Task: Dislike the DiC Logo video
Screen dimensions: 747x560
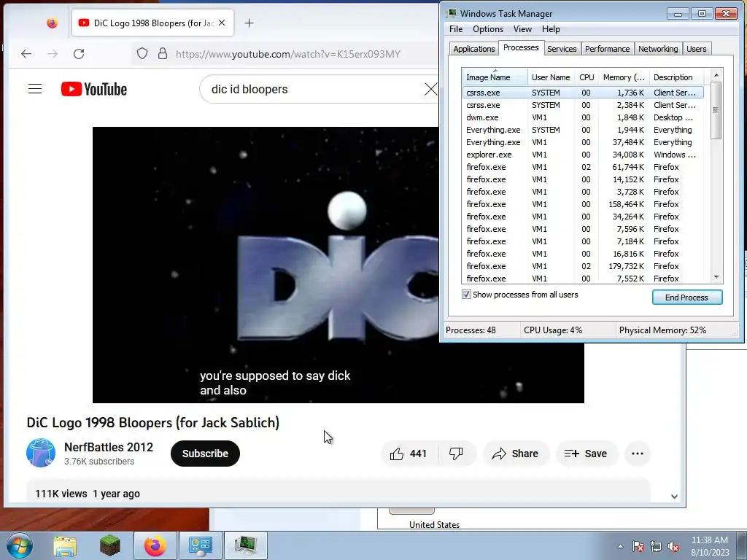Action: pyautogui.click(x=457, y=454)
